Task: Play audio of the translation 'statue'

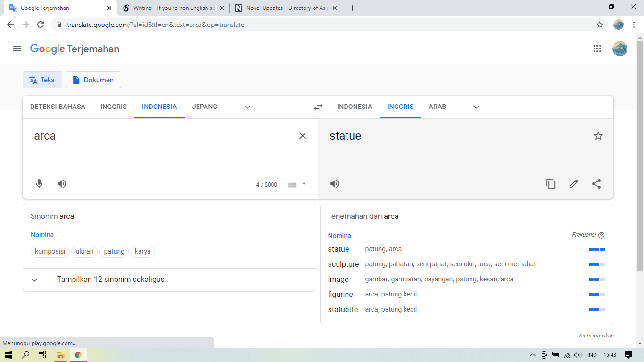Action: [335, 184]
